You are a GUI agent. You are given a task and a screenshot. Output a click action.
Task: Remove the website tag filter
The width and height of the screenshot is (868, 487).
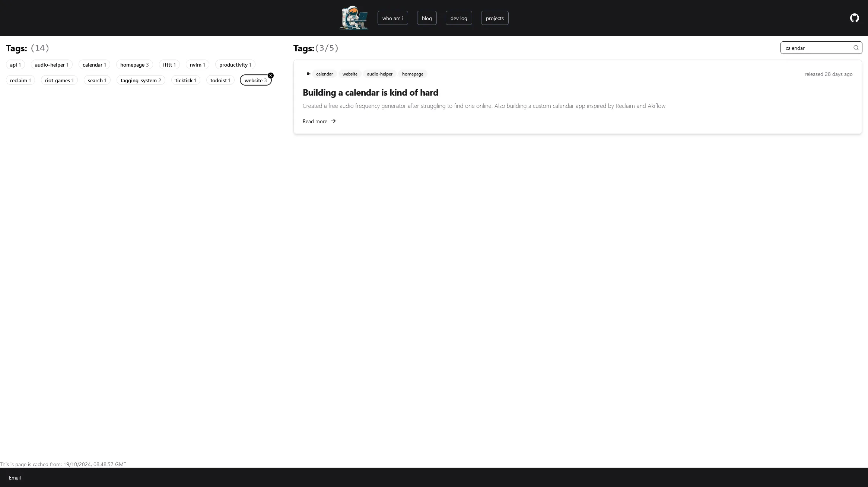click(271, 76)
